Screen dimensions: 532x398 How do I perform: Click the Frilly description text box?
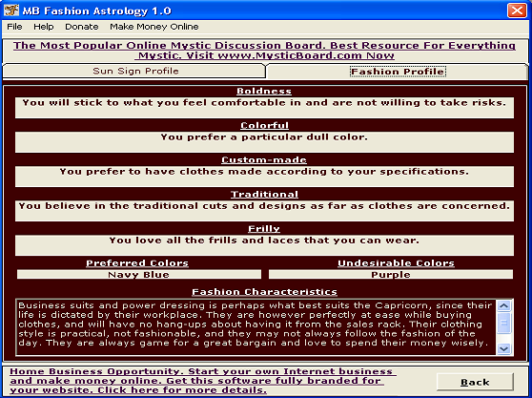264,245
